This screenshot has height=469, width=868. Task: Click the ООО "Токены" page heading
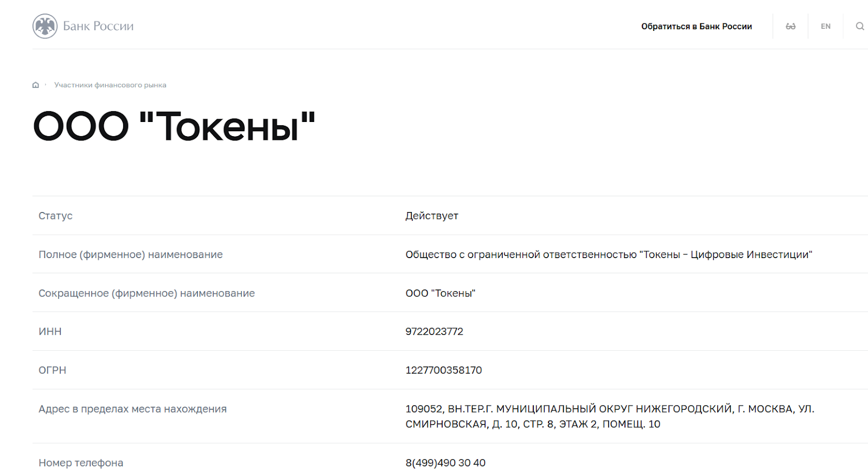click(174, 126)
